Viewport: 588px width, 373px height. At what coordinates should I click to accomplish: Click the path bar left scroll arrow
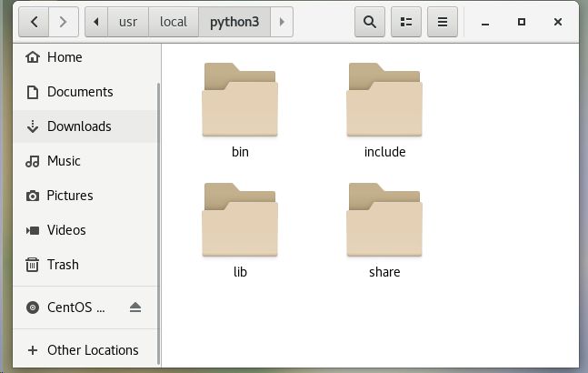96,22
